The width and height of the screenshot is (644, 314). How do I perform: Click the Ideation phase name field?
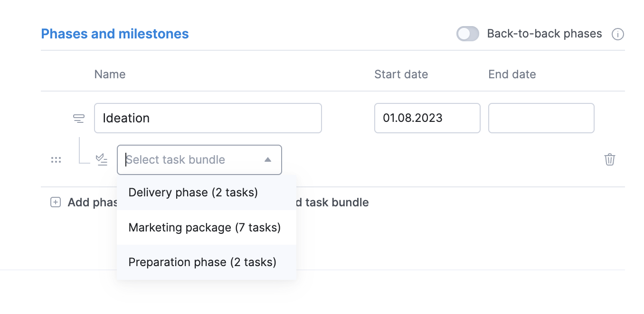pyautogui.click(x=208, y=118)
